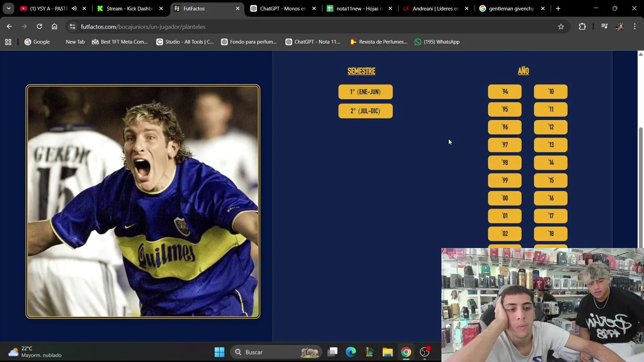This screenshot has height=362, width=644.
Task: Choose the '13 year button
Action: click(x=550, y=145)
